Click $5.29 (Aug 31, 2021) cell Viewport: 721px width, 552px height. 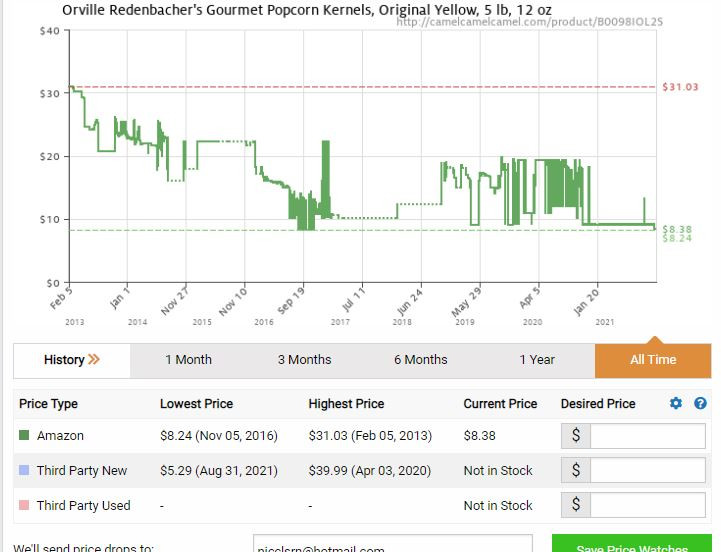[219, 471]
